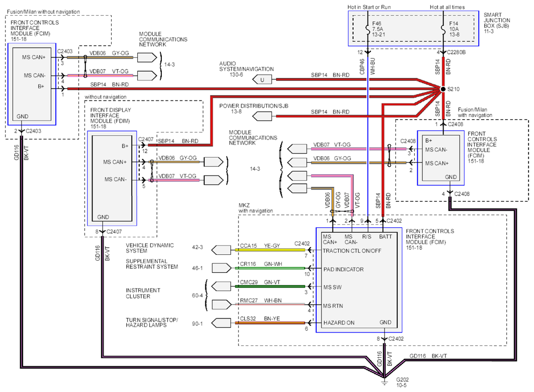The height and width of the screenshot is (392, 534).
Task: Select the blue CBP46 WH-BU wire
Action: tap(368, 136)
